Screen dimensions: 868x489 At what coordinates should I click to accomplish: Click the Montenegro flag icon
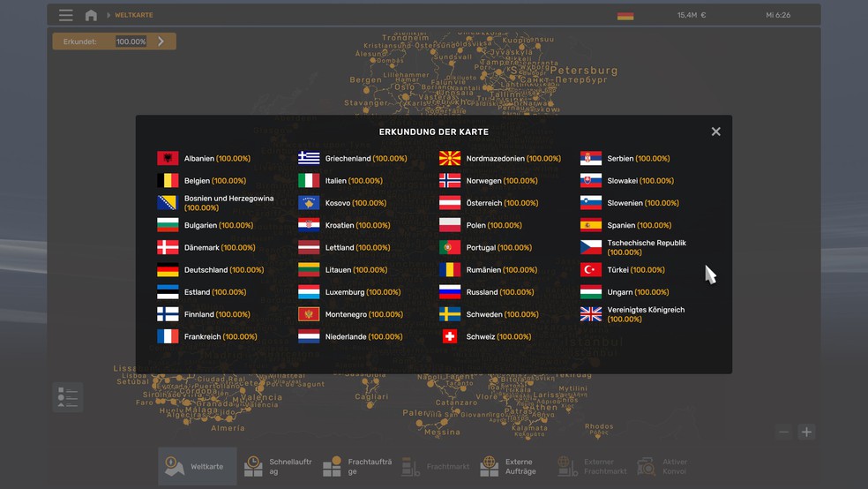[309, 314]
